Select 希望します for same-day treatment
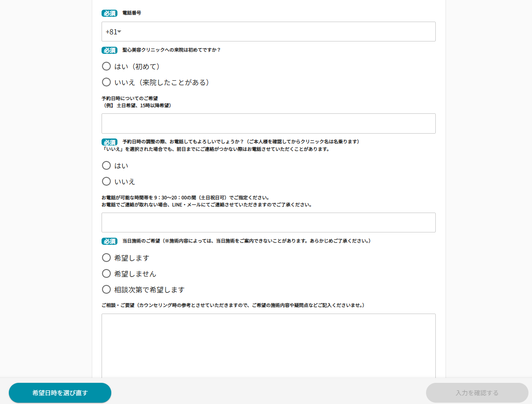The image size is (532, 404). pos(106,258)
